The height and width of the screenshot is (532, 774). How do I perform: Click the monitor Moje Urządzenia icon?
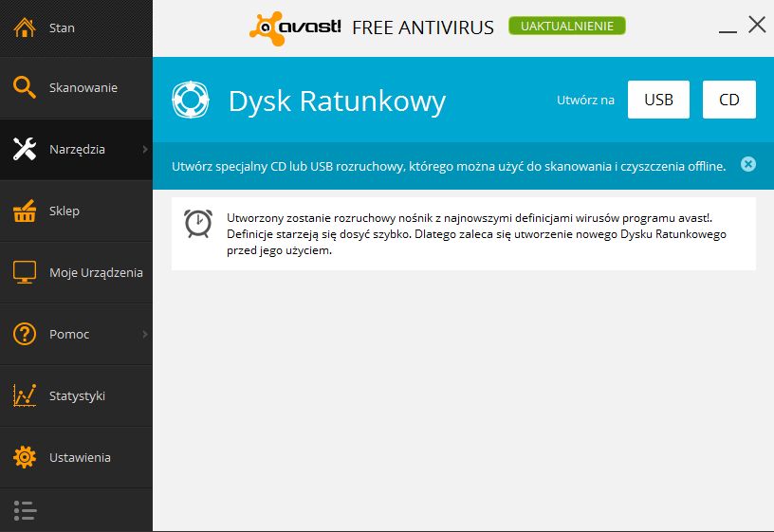(x=25, y=272)
